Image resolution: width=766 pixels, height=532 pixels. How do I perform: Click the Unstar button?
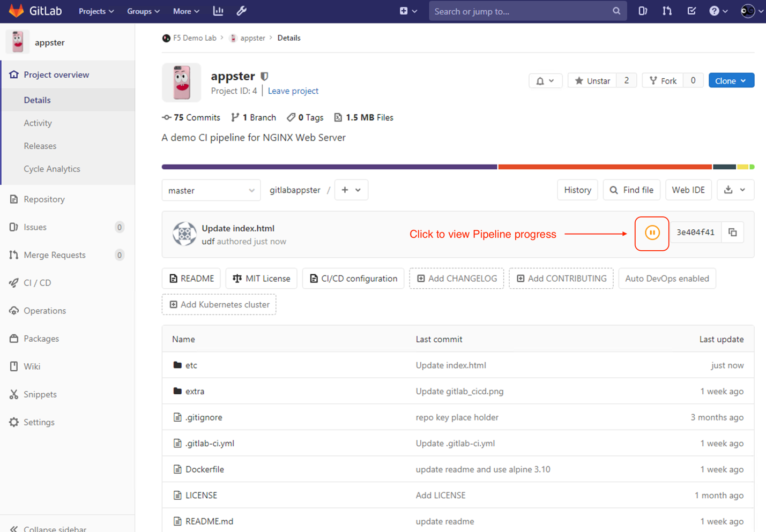pos(592,81)
